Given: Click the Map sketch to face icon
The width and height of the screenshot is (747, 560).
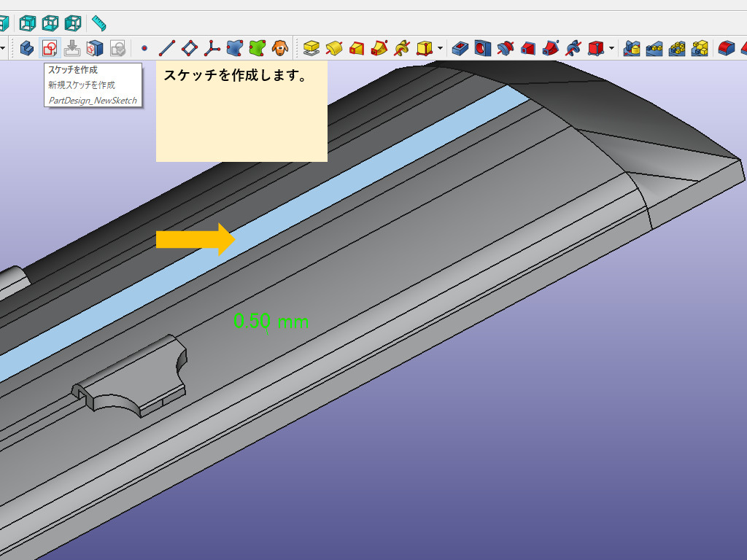Looking at the screenshot, I should (x=94, y=49).
